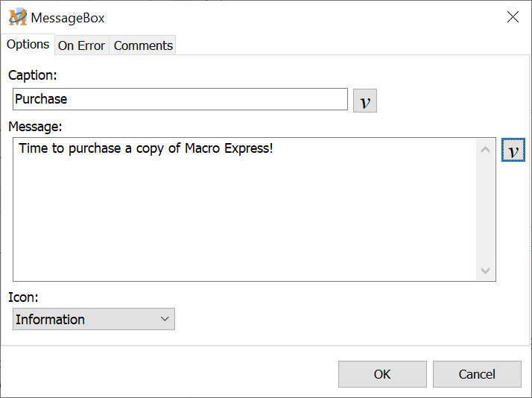Click the Message scrollbar track
This screenshot has height=398, width=532.
(486, 210)
